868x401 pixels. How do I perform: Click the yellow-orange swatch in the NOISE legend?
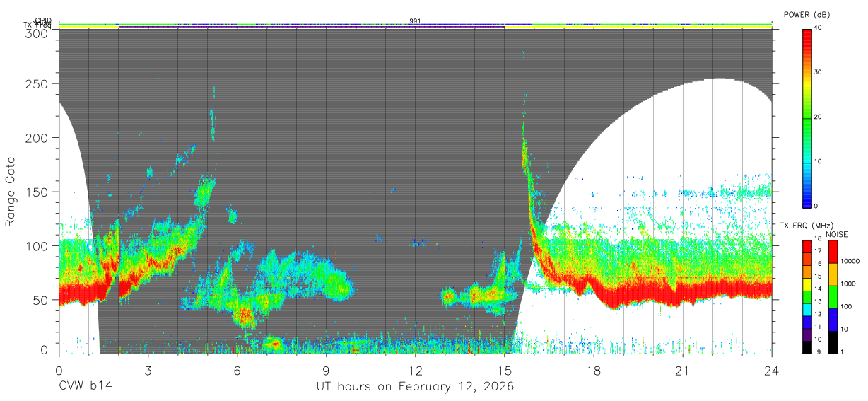833,274
